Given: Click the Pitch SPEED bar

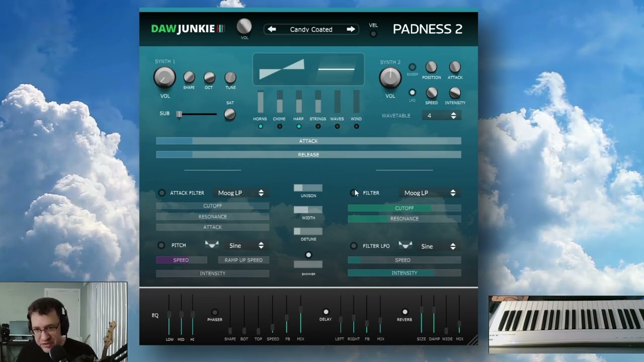Looking at the screenshot, I should 181,260.
